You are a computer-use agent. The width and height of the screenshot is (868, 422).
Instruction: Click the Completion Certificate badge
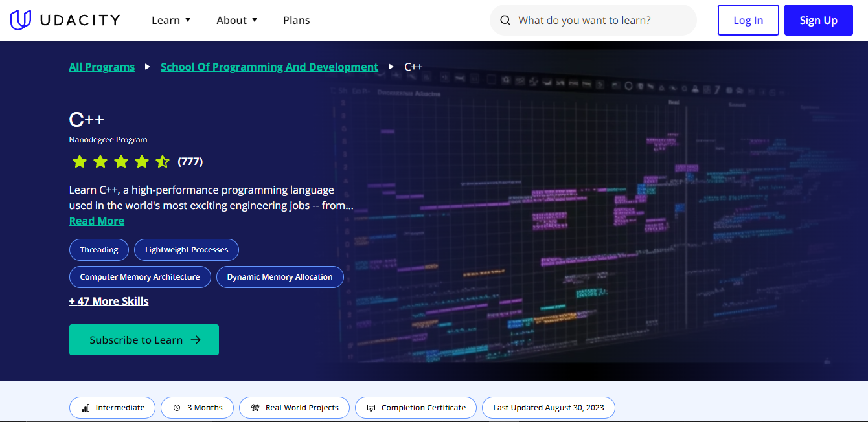pyautogui.click(x=416, y=408)
